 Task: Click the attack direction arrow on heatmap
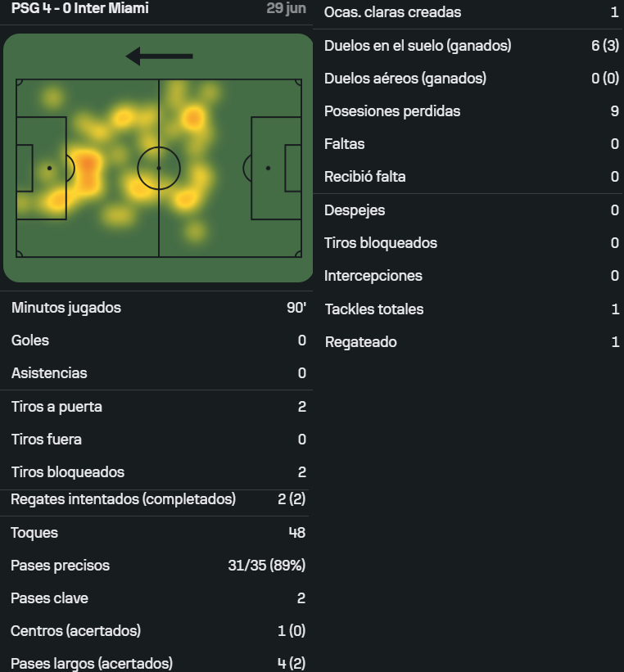pos(159,56)
